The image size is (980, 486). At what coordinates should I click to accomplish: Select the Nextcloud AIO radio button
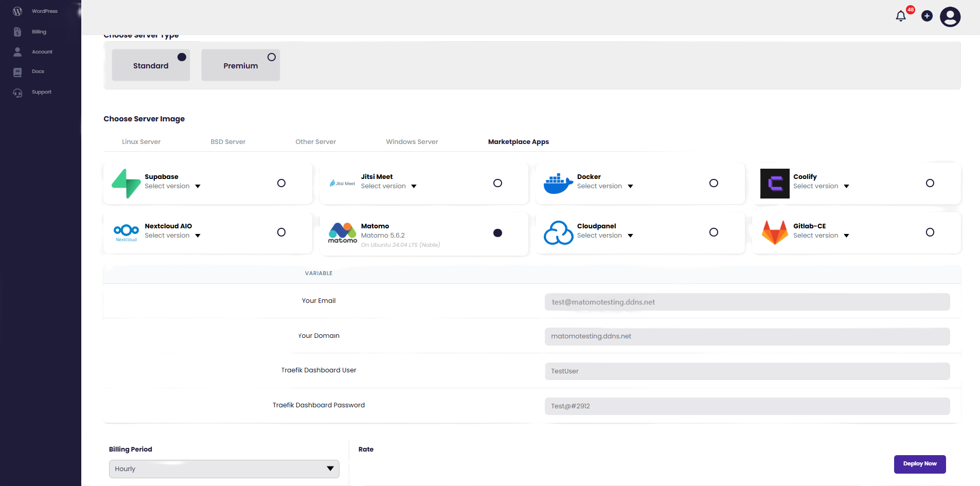tap(281, 232)
